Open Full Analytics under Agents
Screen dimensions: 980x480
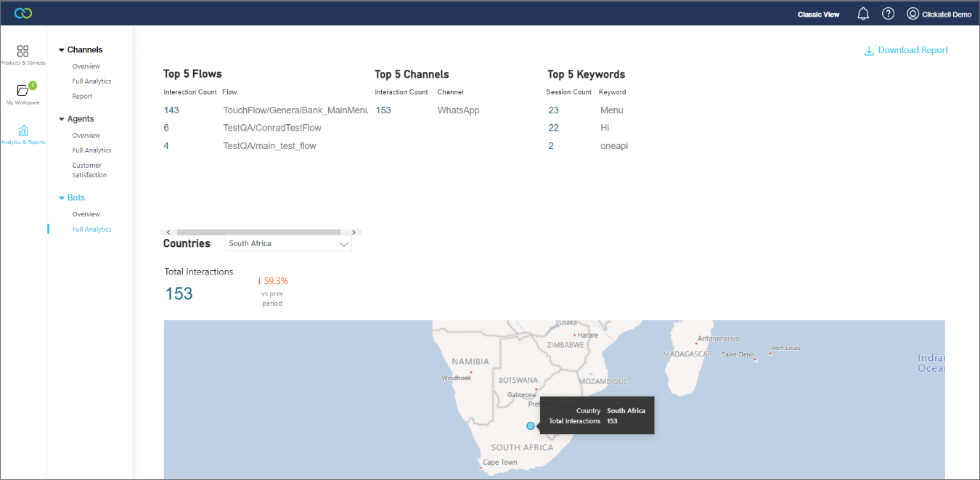[x=91, y=150]
